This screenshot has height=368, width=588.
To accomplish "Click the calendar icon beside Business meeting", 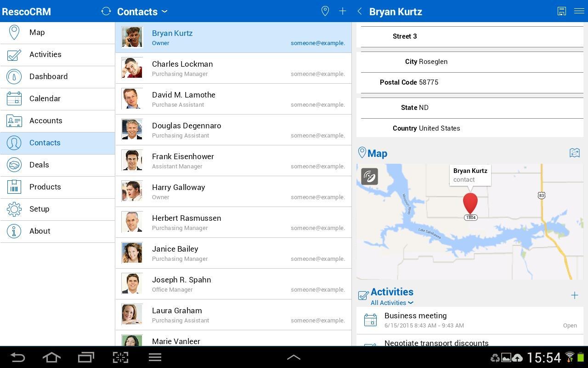I will click(x=370, y=320).
